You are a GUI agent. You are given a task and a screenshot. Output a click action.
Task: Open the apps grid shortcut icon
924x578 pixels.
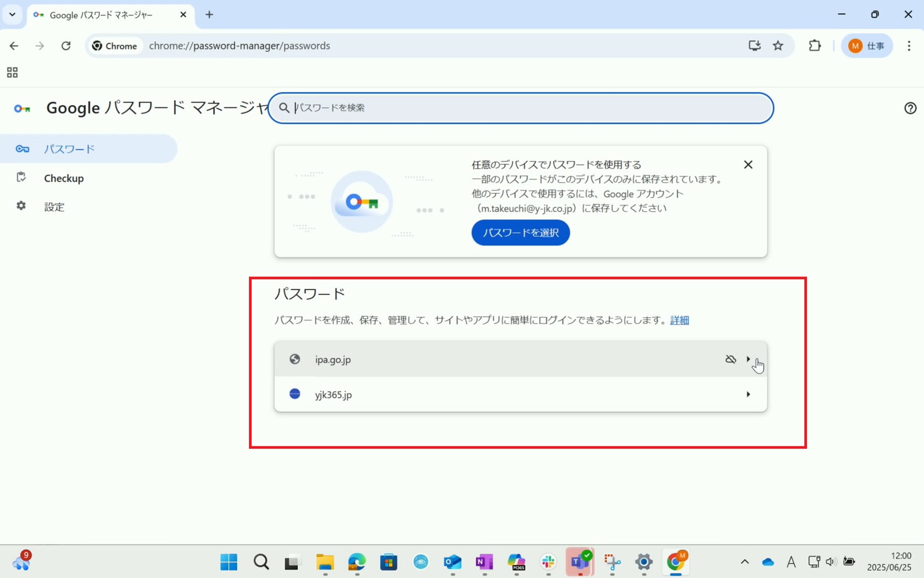12,73
